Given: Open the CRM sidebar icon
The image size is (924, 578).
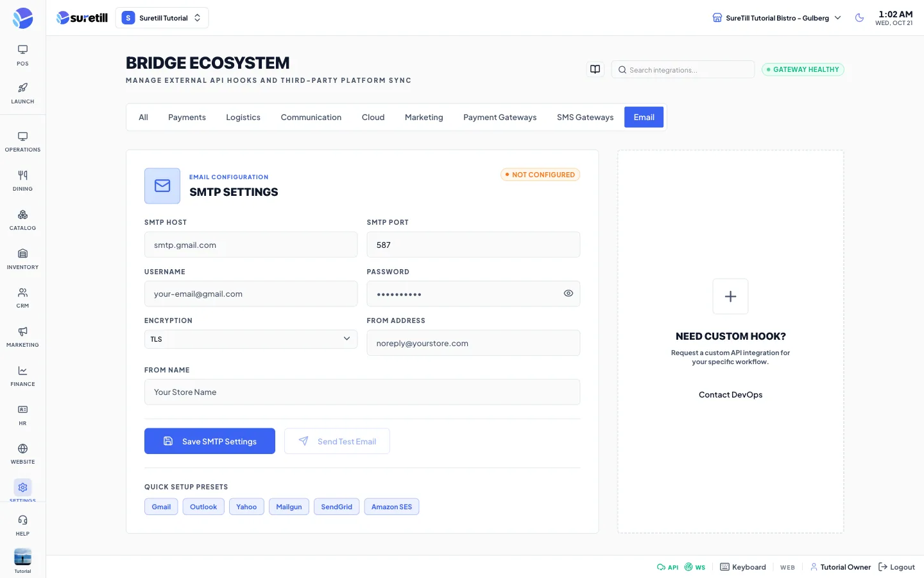Looking at the screenshot, I should [x=22, y=292].
